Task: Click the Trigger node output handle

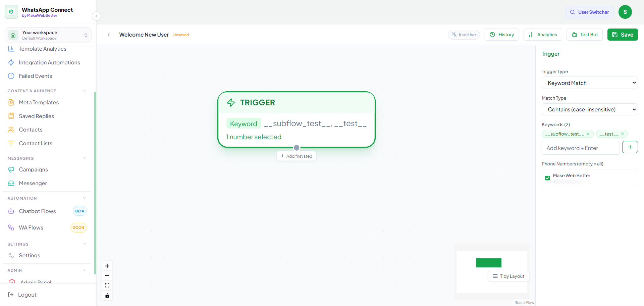Action: click(297, 148)
